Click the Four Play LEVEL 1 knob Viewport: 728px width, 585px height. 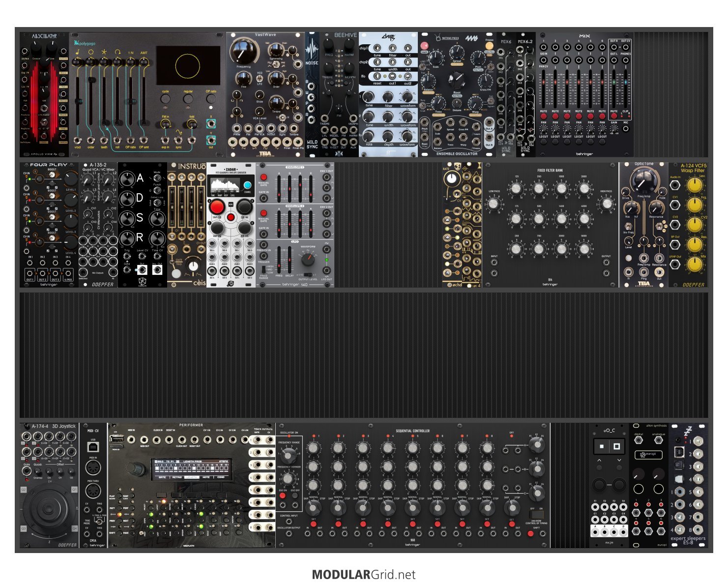(x=71, y=178)
